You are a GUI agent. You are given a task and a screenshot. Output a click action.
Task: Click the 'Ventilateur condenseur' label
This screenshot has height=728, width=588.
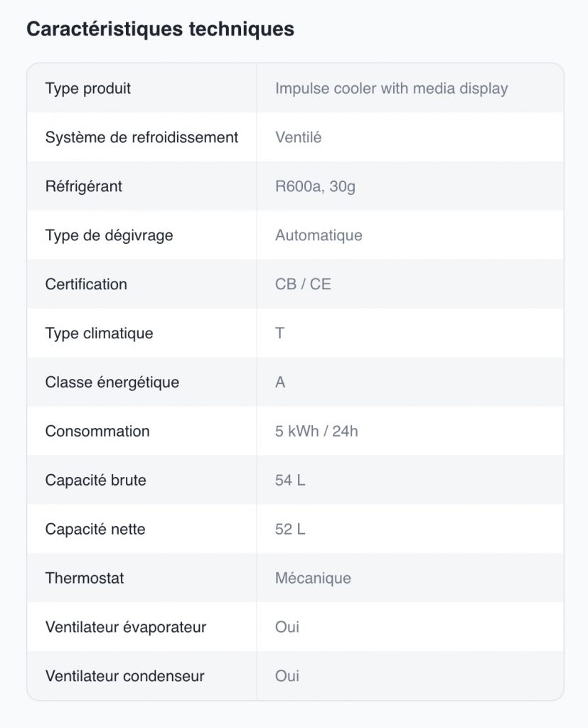(124, 676)
